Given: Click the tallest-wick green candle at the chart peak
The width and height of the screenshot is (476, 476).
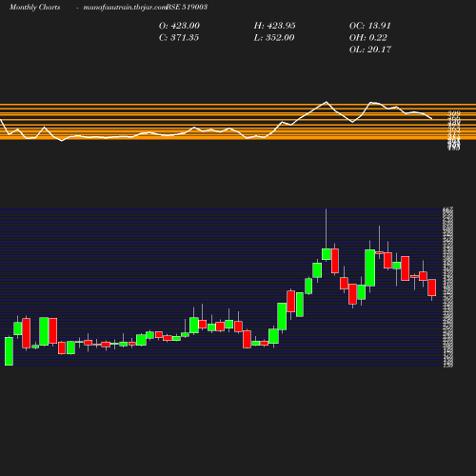Looking at the screenshot, I should point(327,254).
